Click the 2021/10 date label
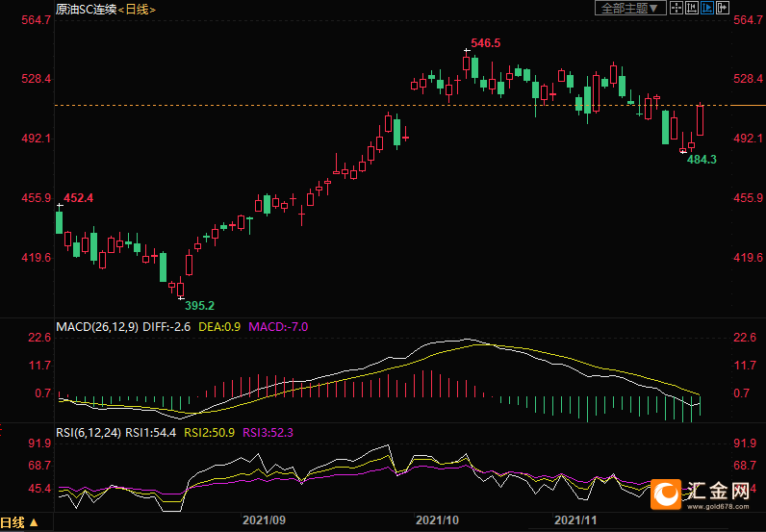This screenshot has width=766, height=532. [437, 520]
